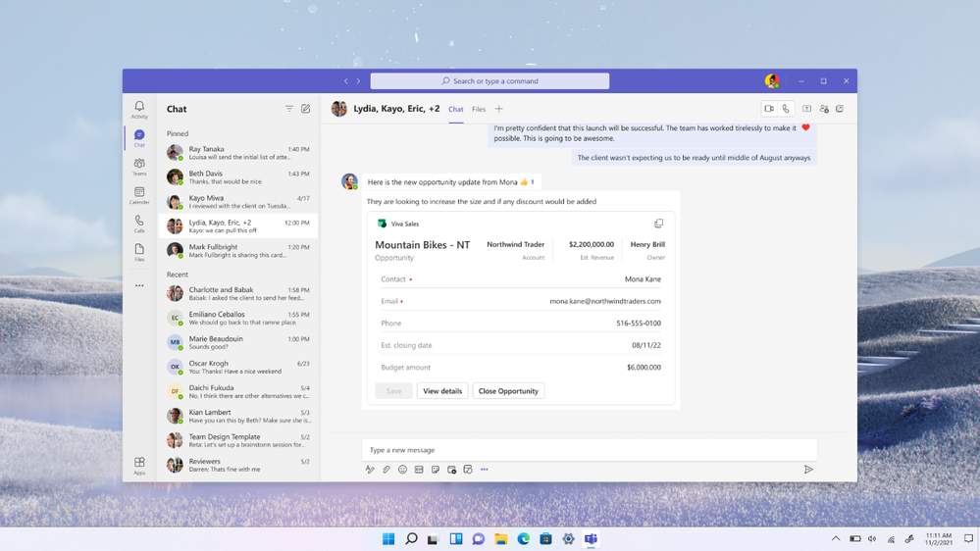The height and width of the screenshot is (551, 980).
Task: Open the Teams section in sidebar
Action: 139,167
